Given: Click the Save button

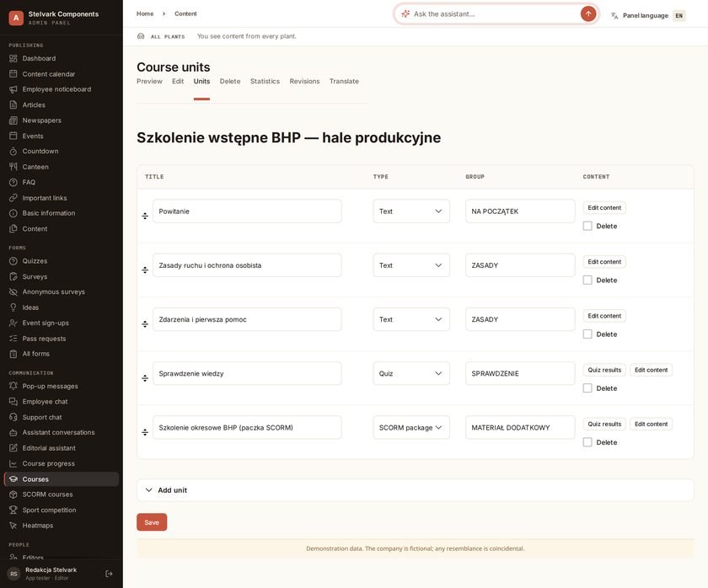Looking at the screenshot, I should click(x=152, y=522).
